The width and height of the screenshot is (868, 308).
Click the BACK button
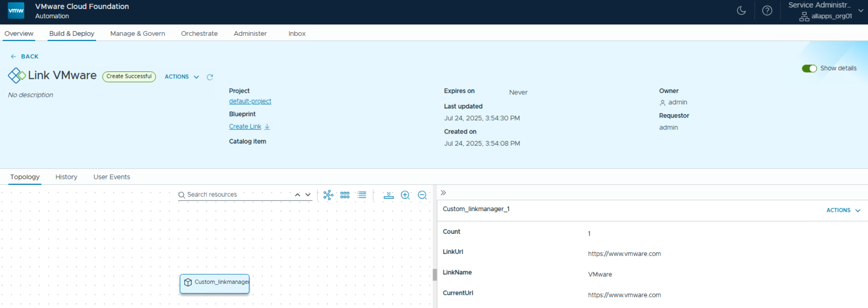(25, 56)
